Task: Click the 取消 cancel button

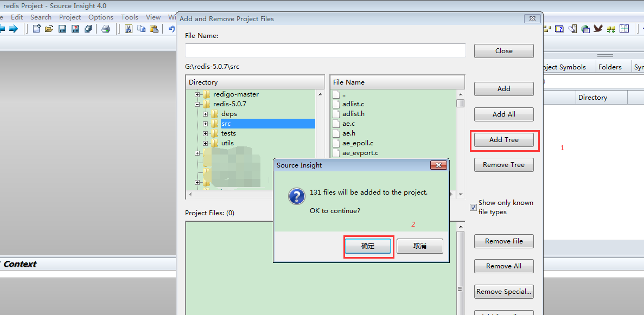Action: coord(420,246)
